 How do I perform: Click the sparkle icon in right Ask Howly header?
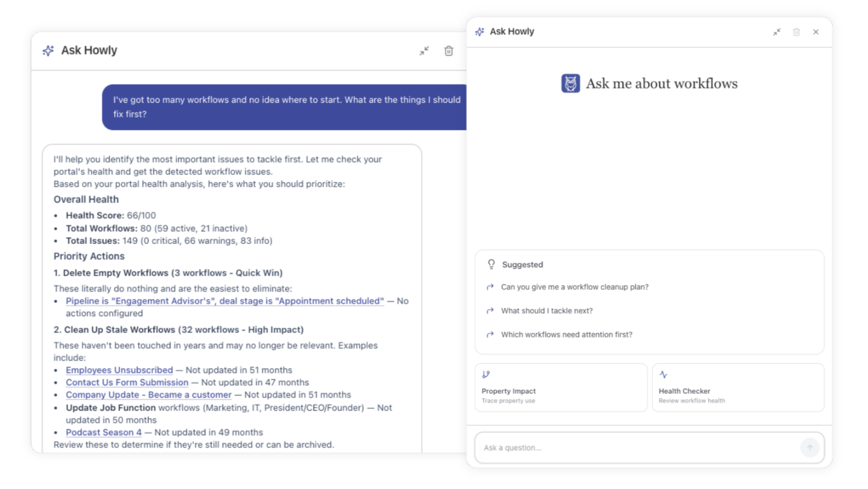click(479, 32)
